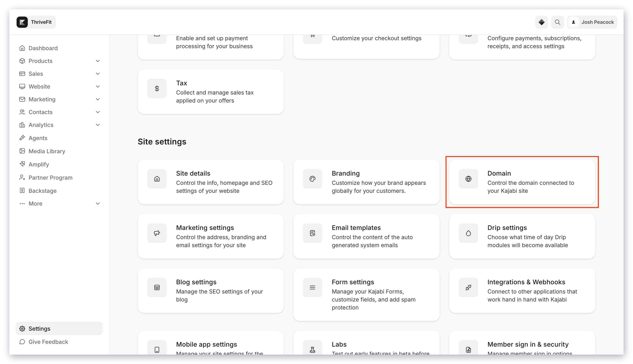
Task: Open the Site details card title
Action: tap(193, 173)
